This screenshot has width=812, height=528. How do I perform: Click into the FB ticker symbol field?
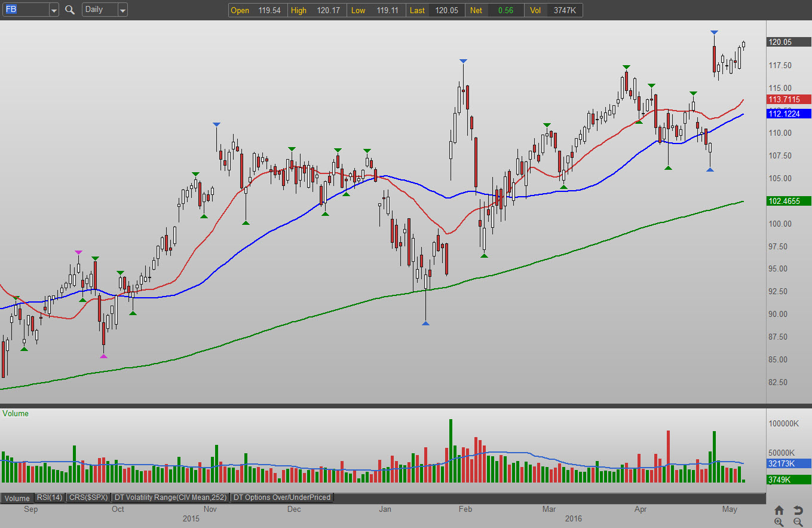point(26,10)
